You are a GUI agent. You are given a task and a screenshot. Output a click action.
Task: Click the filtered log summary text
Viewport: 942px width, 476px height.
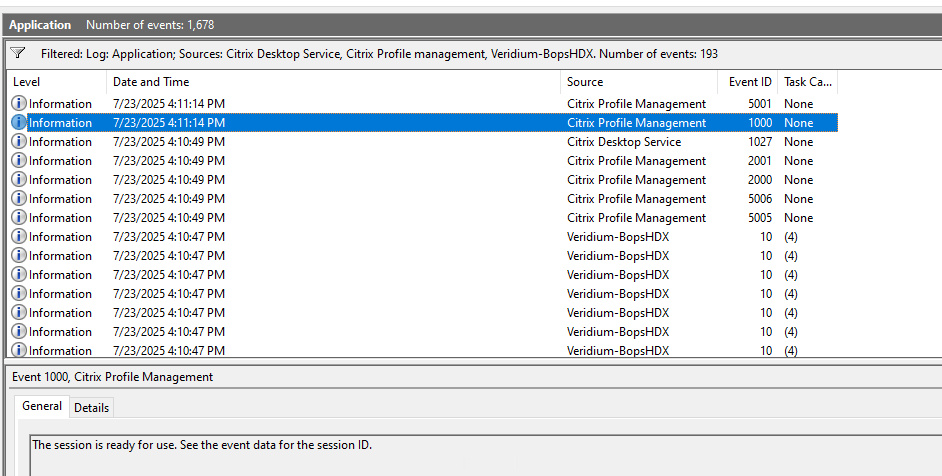[x=378, y=54]
